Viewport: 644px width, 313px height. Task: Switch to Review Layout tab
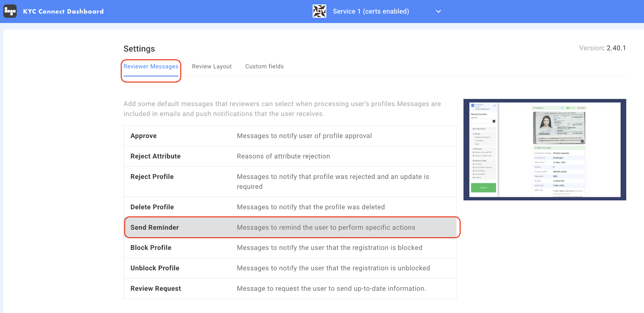tap(212, 67)
